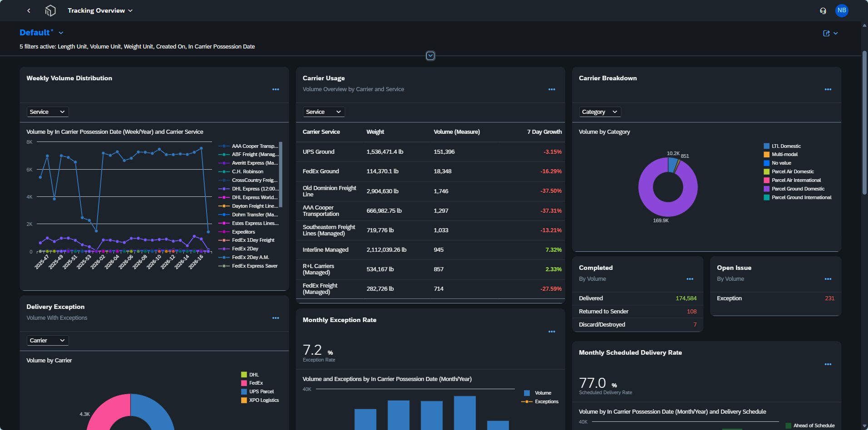Viewport: 868px width, 430px height.
Task: Open the Delivered count 174,584
Action: click(x=686, y=298)
